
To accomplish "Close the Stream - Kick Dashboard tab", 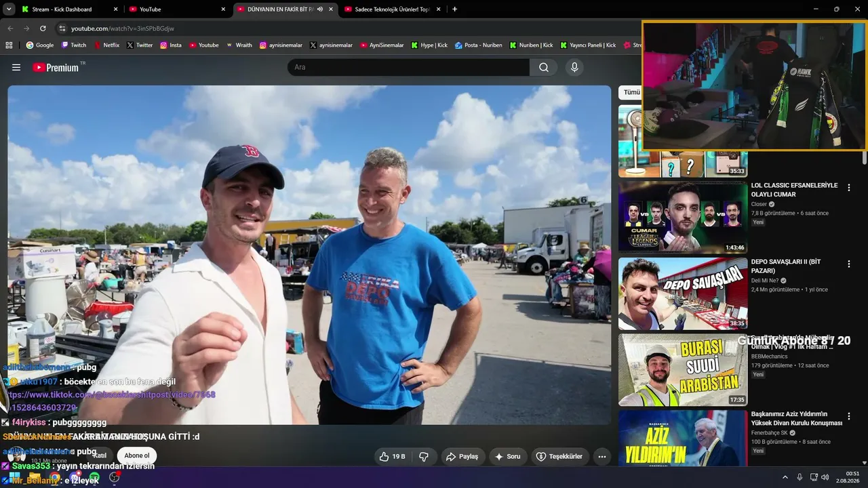I will [x=115, y=9].
